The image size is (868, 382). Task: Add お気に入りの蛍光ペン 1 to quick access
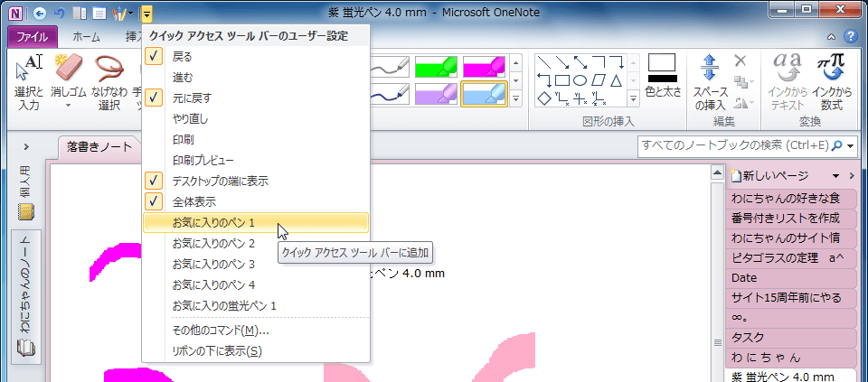255,306
